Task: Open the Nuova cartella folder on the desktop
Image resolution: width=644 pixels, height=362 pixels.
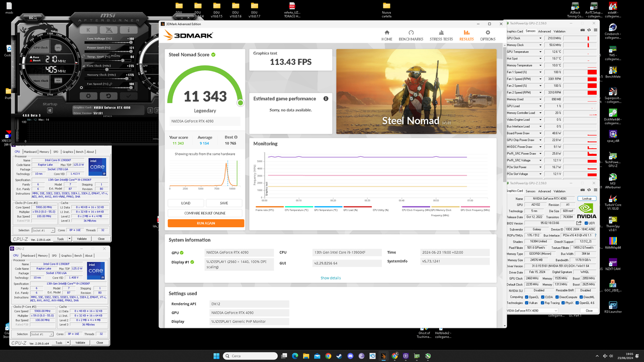Action: pos(386,9)
